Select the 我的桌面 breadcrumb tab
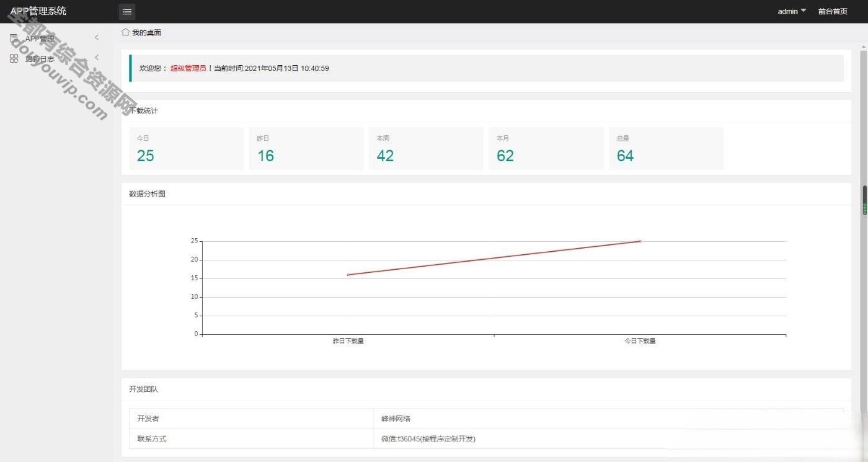 tap(146, 32)
